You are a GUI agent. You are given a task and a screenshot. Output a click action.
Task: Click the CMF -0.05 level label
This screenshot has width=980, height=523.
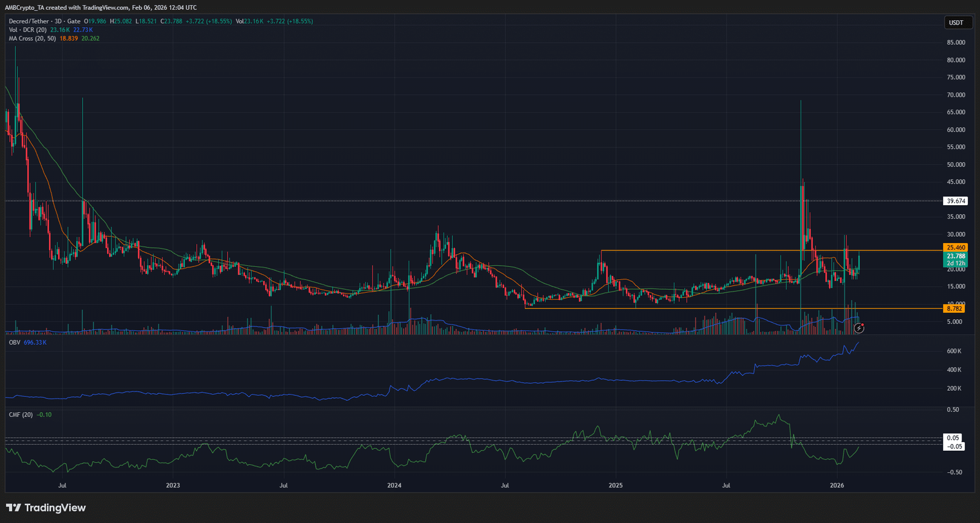click(955, 446)
